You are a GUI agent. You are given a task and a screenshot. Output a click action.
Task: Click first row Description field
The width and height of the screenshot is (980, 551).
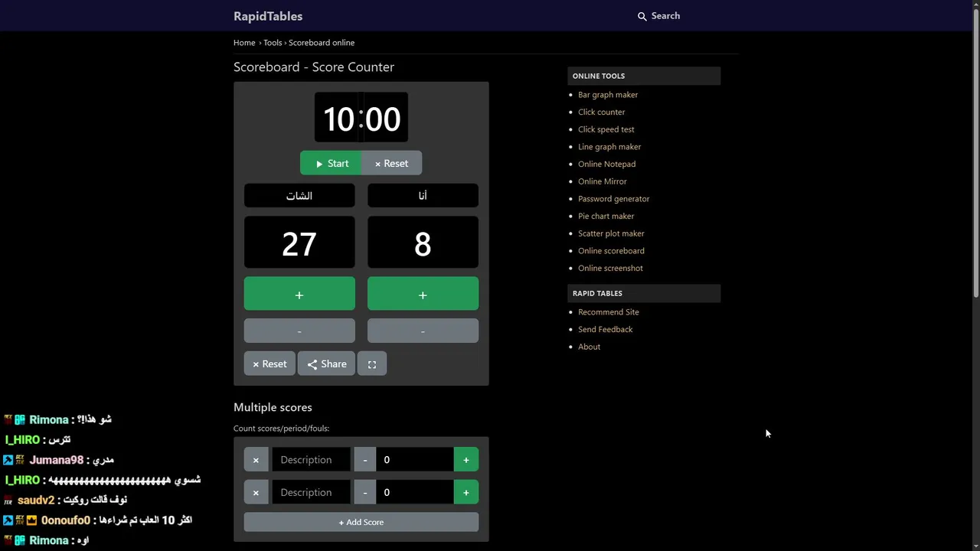click(x=311, y=459)
